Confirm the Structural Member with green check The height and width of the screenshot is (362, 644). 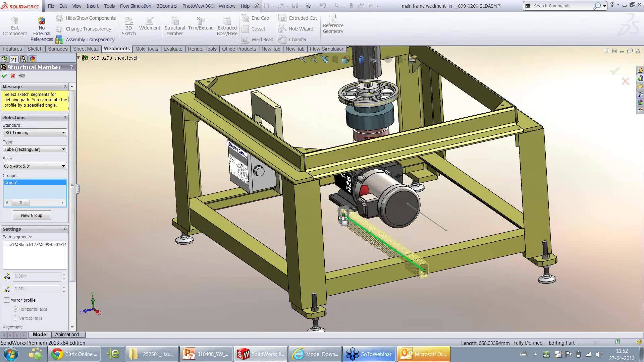(4, 75)
